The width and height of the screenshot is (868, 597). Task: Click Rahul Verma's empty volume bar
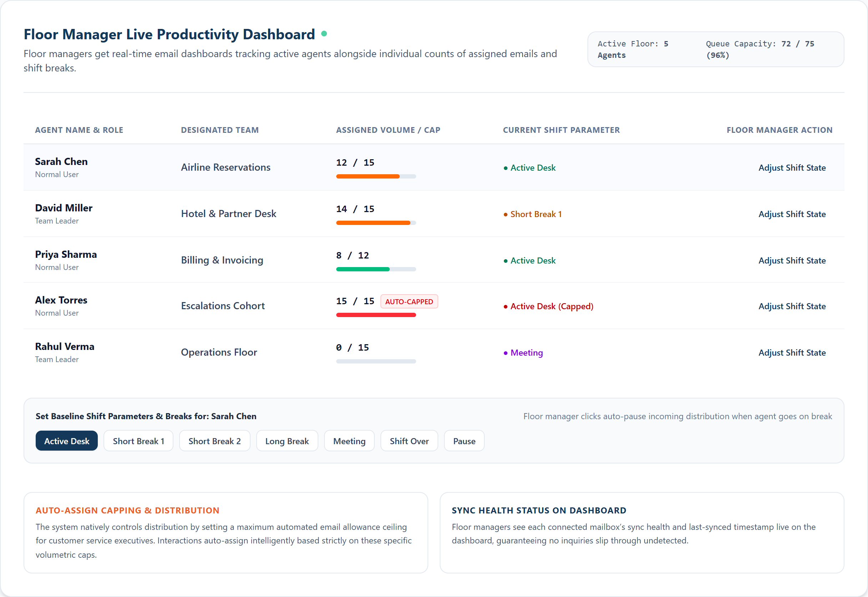pyautogui.click(x=376, y=361)
